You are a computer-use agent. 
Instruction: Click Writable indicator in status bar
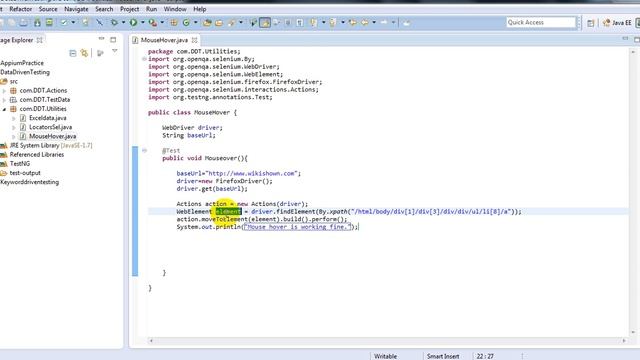pos(385,356)
